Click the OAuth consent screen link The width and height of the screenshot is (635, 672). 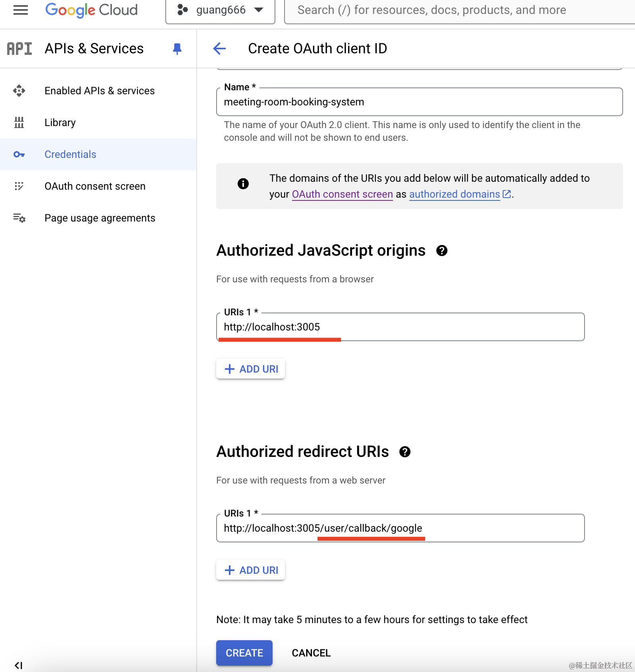pos(342,194)
